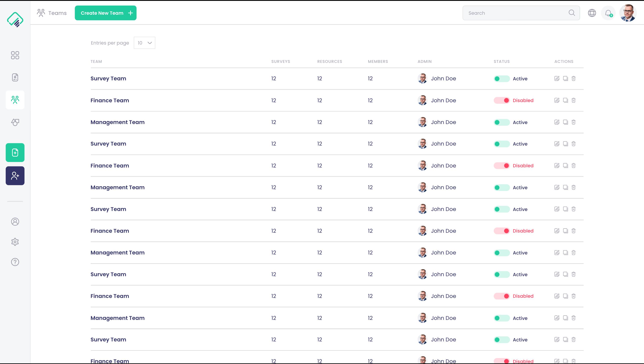644x364 pixels.
Task: Open the profile circle icon in sidebar
Action: [x=15, y=222]
